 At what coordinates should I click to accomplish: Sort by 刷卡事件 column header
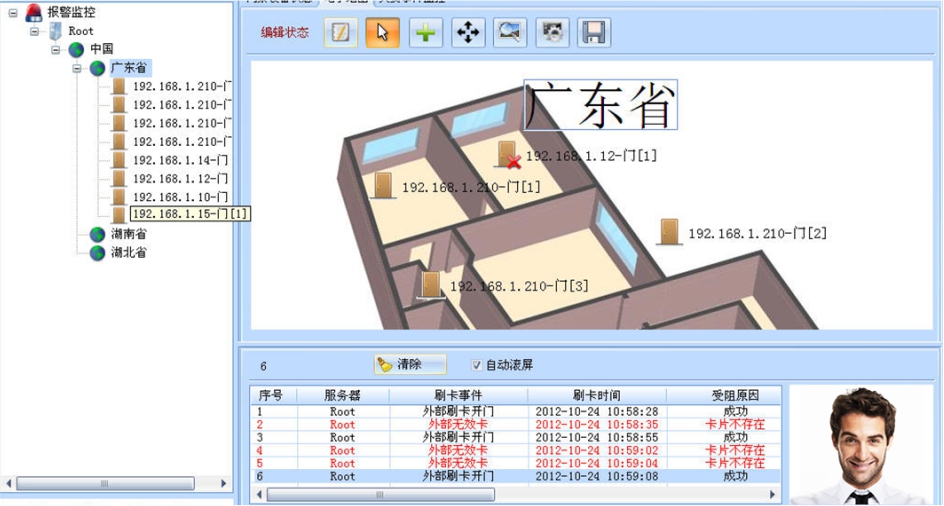coord(458,396)
